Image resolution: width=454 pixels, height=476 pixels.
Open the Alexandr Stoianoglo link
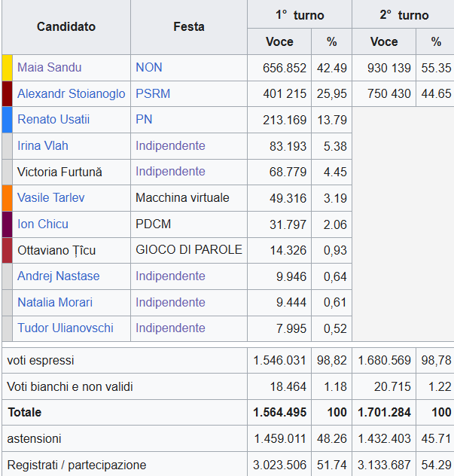[x=71, y=94]
